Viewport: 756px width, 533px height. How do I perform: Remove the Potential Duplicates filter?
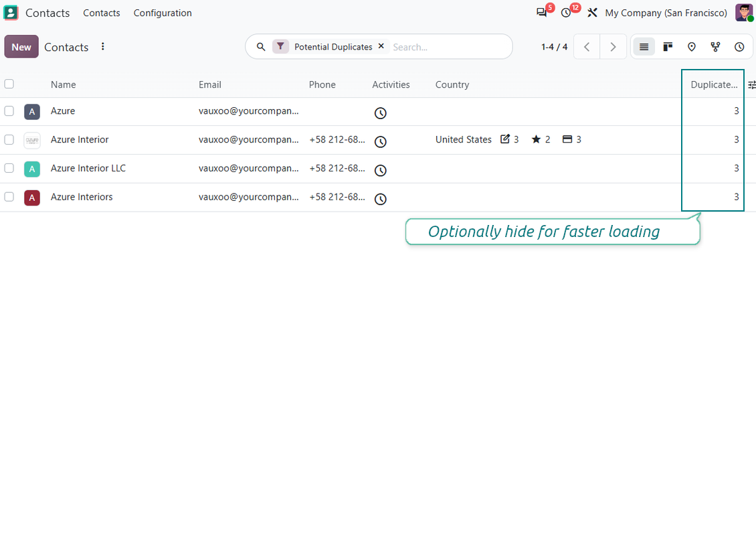(381, 46)
